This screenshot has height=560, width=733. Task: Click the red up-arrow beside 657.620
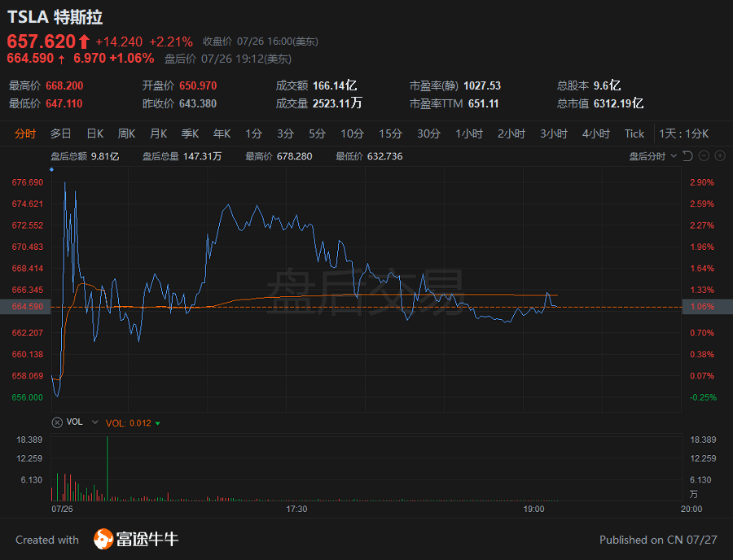click(84, 42)
